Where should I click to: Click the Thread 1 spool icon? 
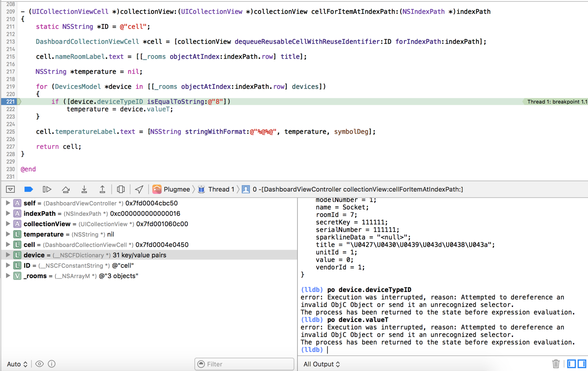[x=201, y=189]
